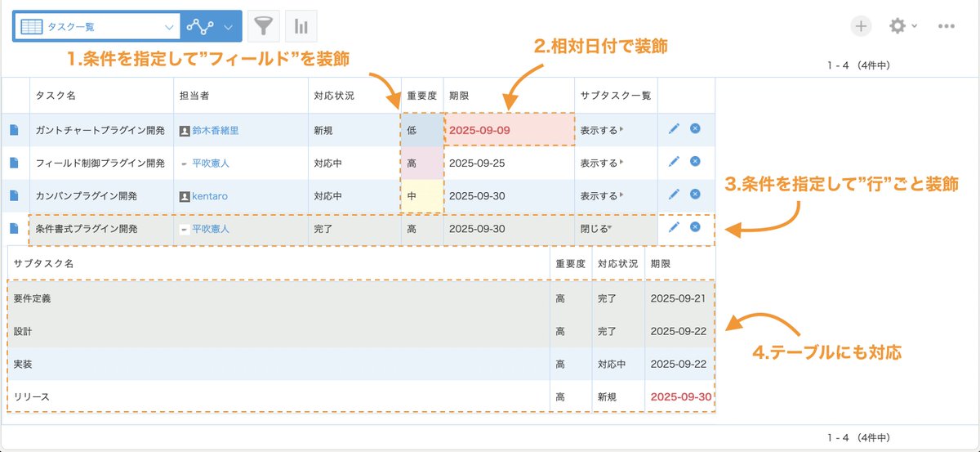Select the 2025-09-21 subtask date
Screen dimensions: 980x452
pyautogui.click(x=678, y=298)
